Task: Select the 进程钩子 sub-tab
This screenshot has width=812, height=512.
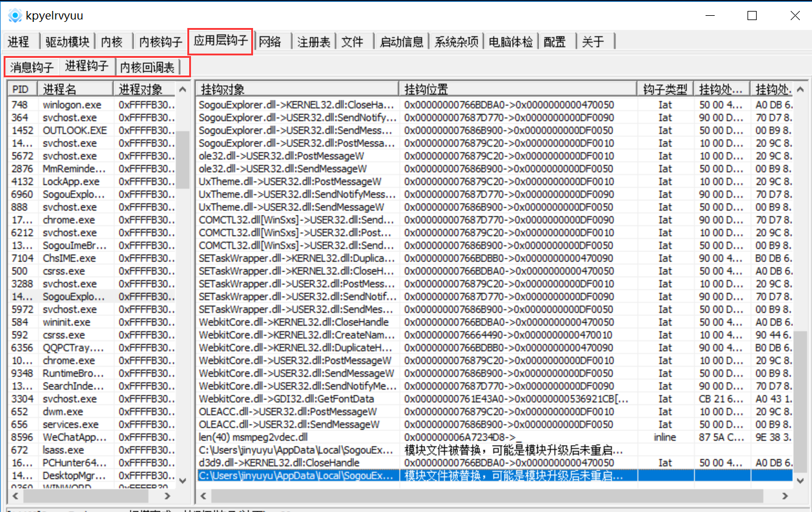Action: click(x=87, y=66)
